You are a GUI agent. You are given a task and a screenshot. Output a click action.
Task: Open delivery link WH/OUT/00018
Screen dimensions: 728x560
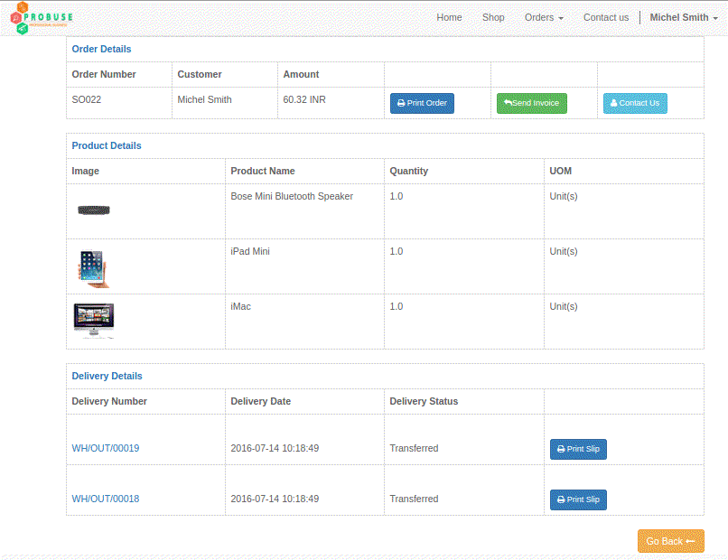click(106, 499)
